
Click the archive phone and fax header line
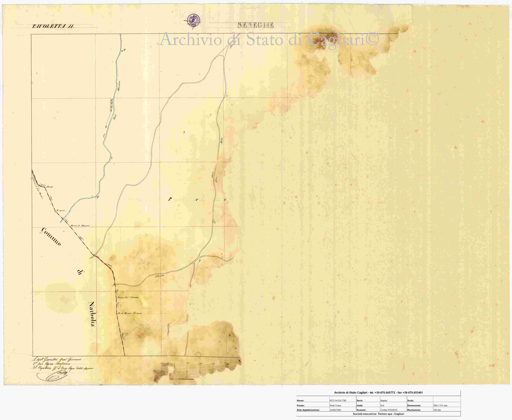point(378,393)
